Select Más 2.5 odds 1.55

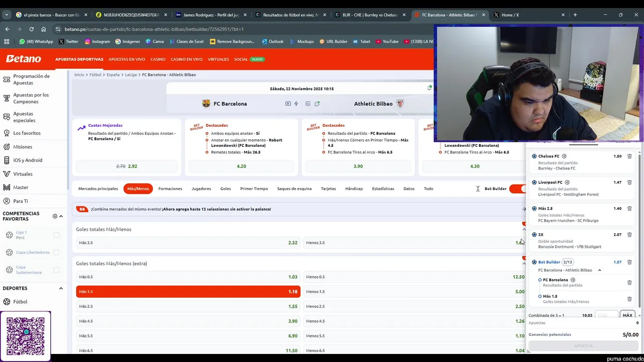pyautogui.click(x=188, y=306)
